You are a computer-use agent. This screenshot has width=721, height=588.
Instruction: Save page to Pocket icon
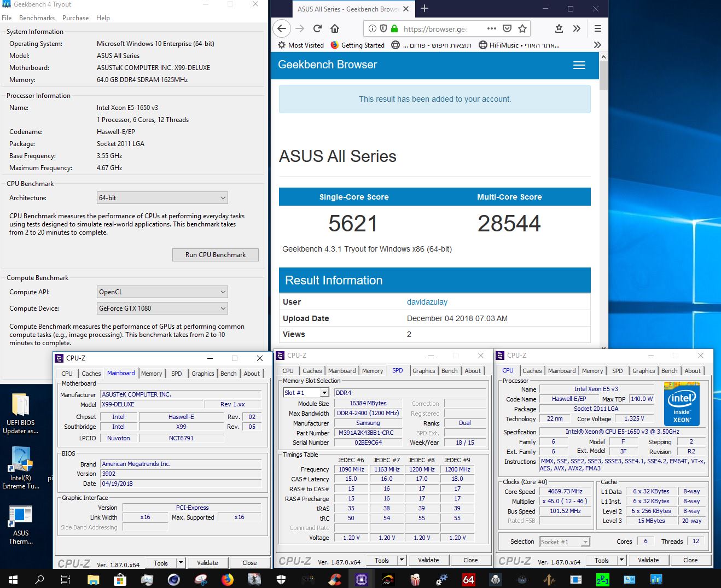pos(507,28)
